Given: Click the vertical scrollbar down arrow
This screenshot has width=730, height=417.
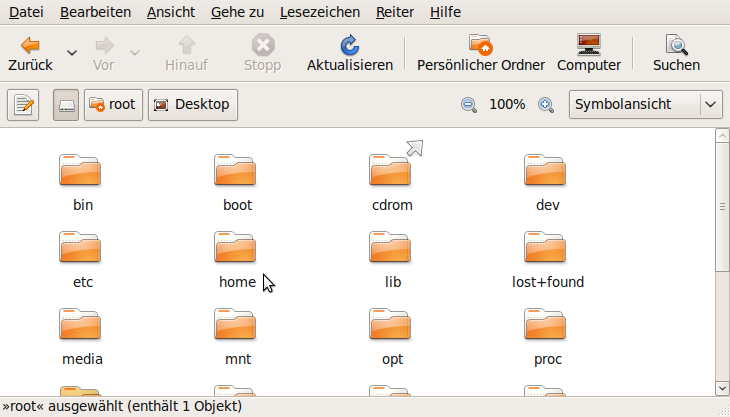Looking at the screenshot, I should pyautogui.click(x=722, y=388).
